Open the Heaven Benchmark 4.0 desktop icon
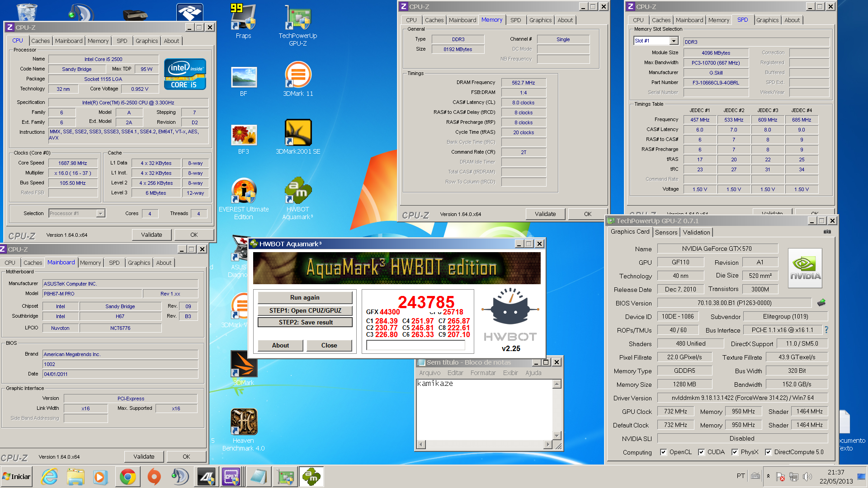Screen dimensions: 868x488 [244, 429]
